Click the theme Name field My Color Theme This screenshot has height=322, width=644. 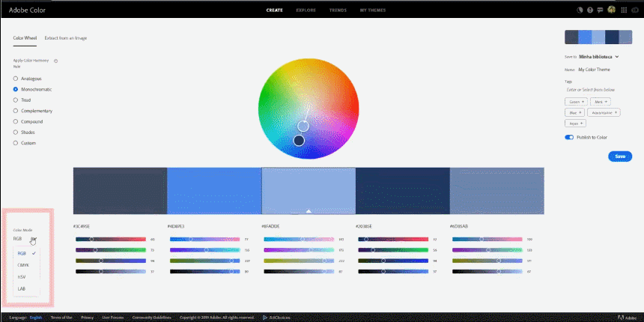tap(594, 70)
